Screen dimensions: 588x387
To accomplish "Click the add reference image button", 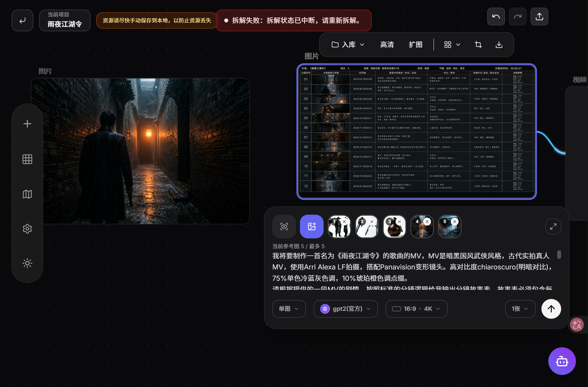I will (311, 227).
